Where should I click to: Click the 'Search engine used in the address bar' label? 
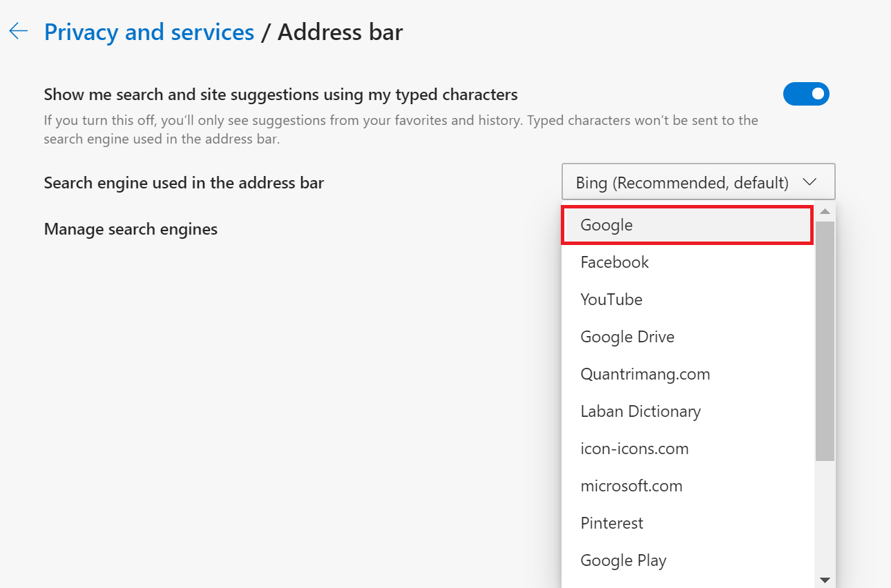point(184,183)
